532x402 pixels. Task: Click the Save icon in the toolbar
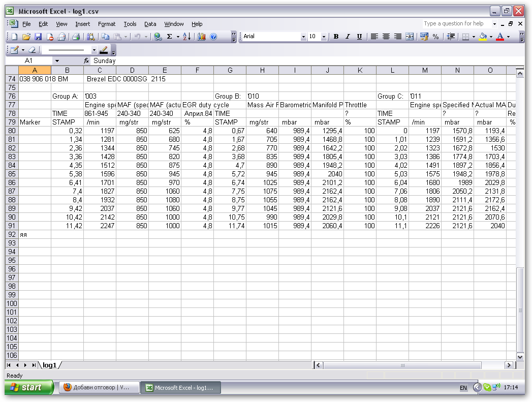pyautogui.click(x=38, y=37)
